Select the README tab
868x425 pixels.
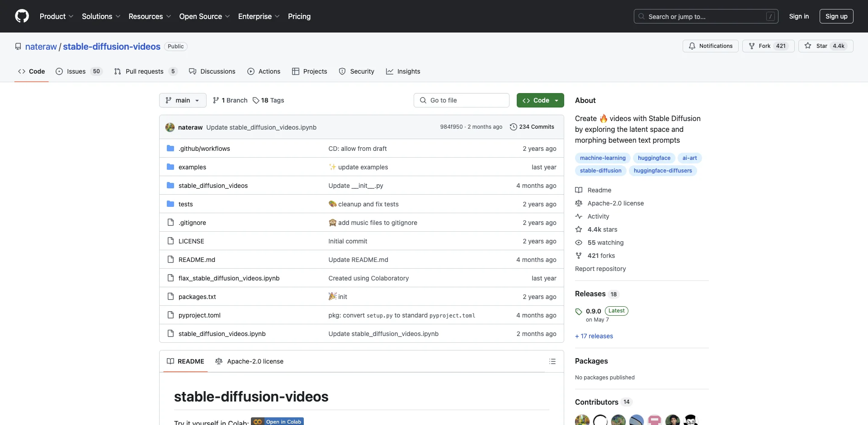click(x=185, y=361)
